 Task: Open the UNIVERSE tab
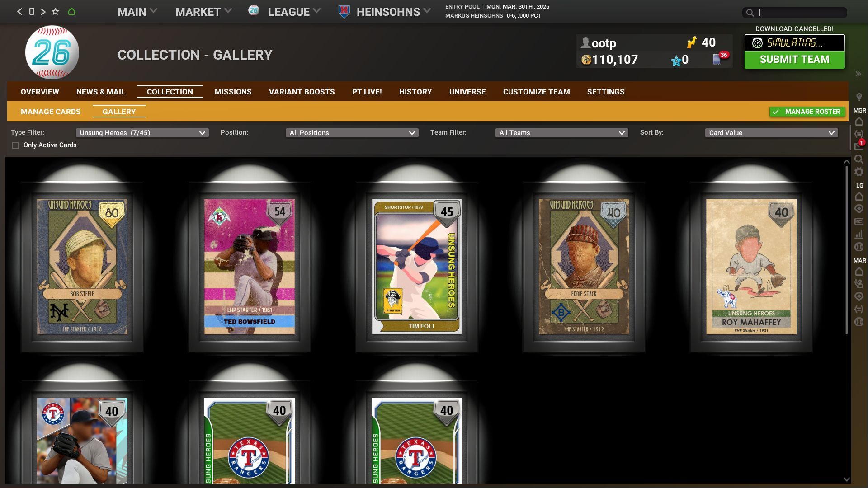click(x=467, y=92)
